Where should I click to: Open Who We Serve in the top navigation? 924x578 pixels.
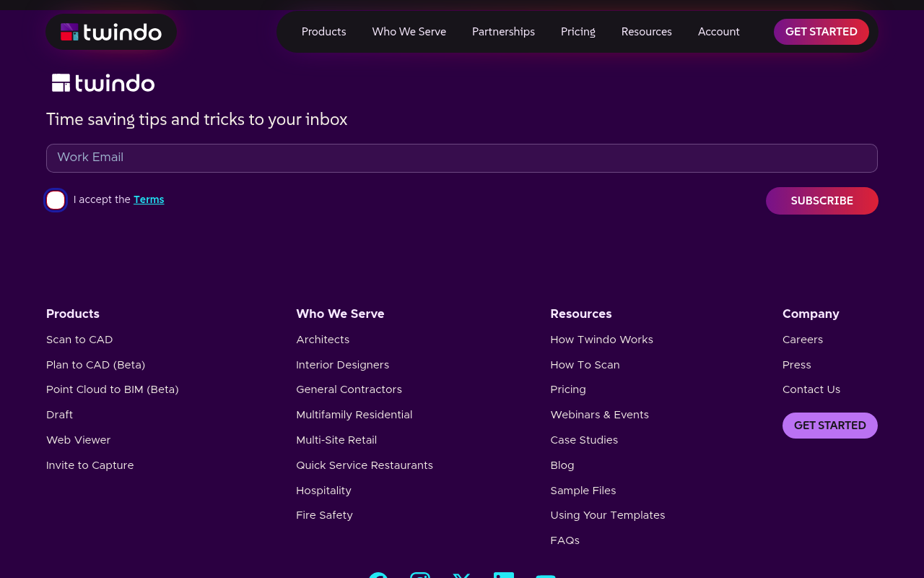tap(409, 32)
